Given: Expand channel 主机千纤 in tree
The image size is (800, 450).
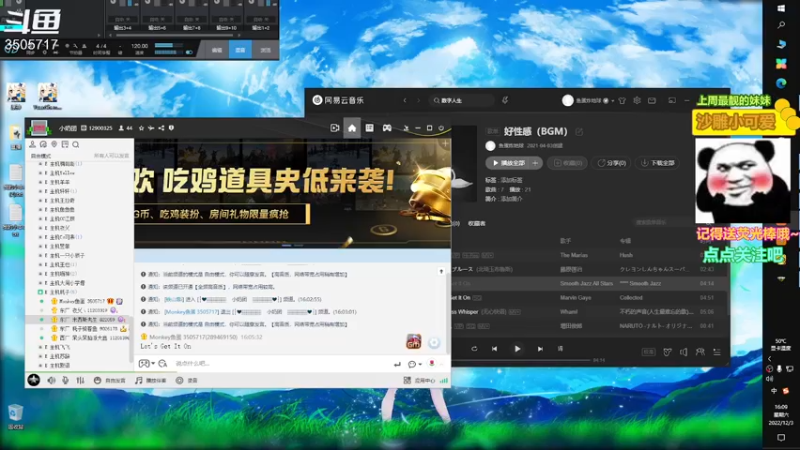Looking at the screenshot, I should 41,191.
